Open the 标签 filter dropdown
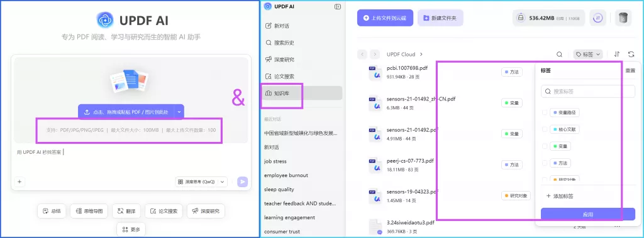The image size is (644, 238). [588, 54]
